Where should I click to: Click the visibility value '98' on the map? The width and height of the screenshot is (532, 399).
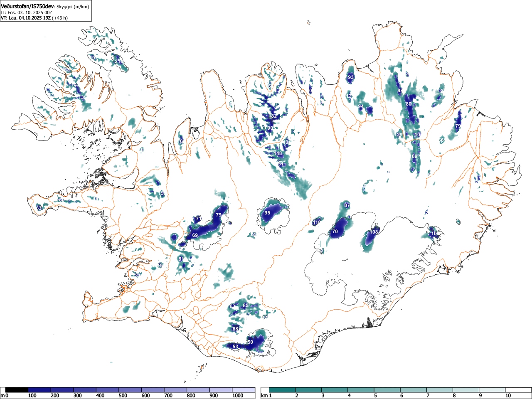400,91
